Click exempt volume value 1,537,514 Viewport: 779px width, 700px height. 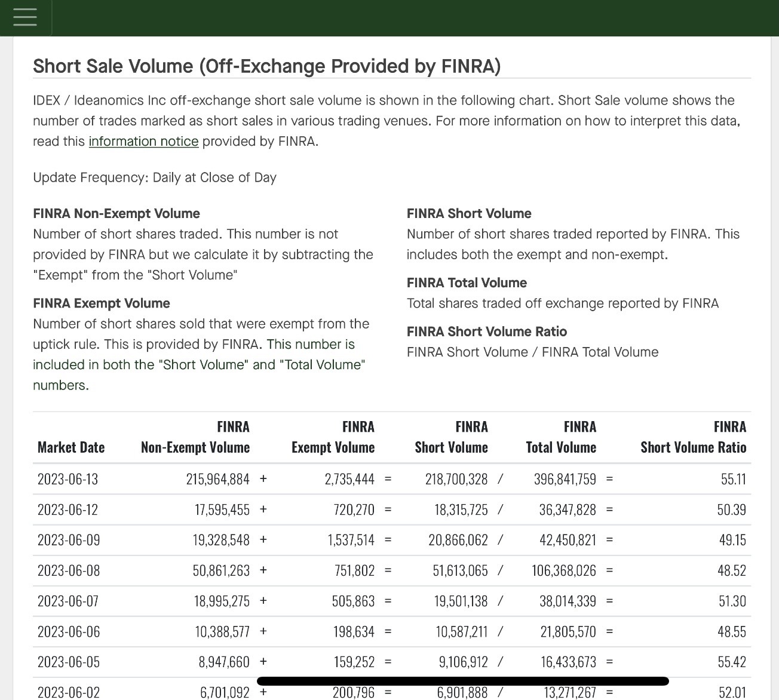click(351, 541)
